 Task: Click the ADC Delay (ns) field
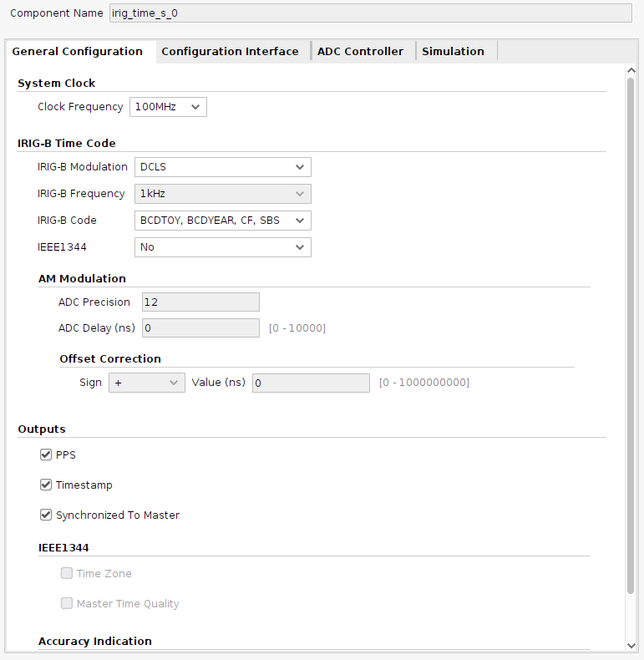click(x=200, y=327)
